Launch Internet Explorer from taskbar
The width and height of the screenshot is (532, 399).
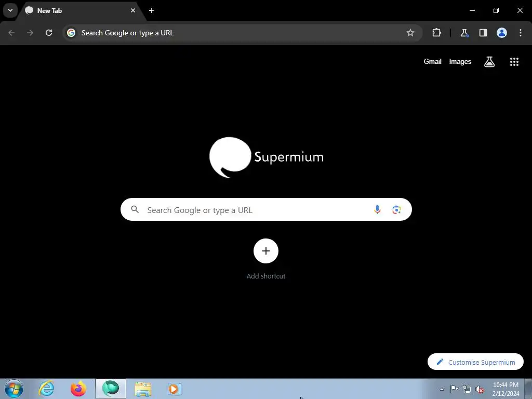coord(46,389)
